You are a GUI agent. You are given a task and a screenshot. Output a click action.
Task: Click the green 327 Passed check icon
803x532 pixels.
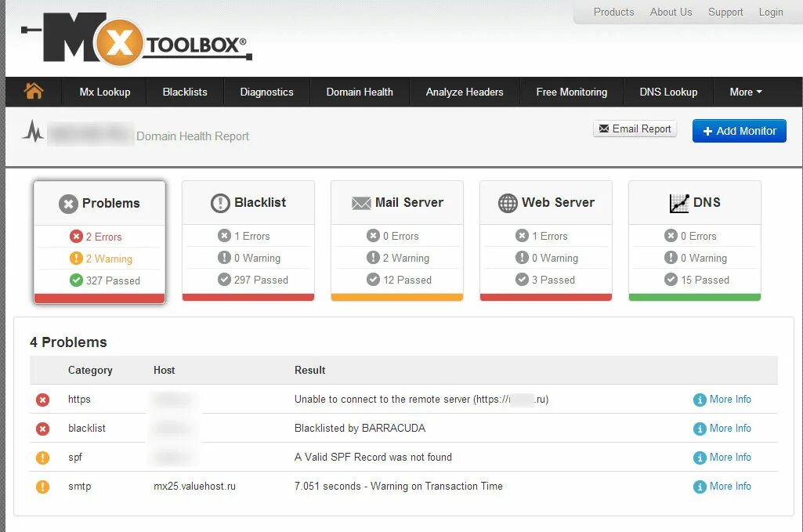click(76, 280)
